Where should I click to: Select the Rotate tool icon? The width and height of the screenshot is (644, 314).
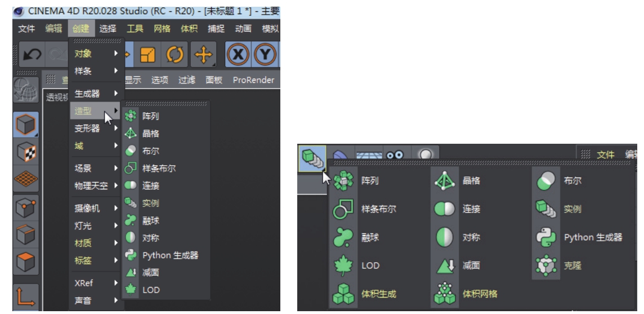pos(174,54)
